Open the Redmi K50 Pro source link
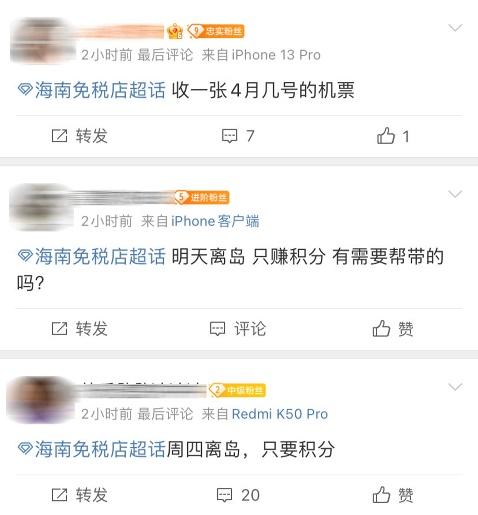478x515 pixels. 280,414
